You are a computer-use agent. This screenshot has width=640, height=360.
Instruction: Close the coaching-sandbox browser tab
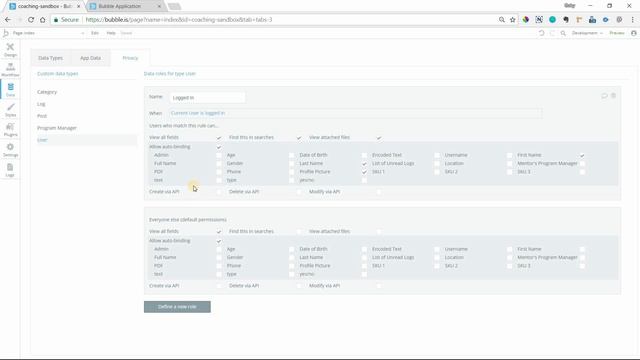click(78, 6)
